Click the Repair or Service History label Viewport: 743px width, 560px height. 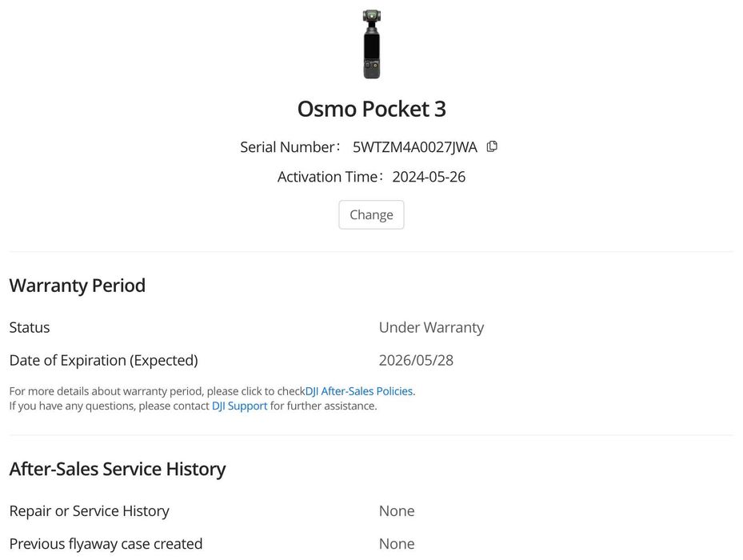(x=89, y=510)
